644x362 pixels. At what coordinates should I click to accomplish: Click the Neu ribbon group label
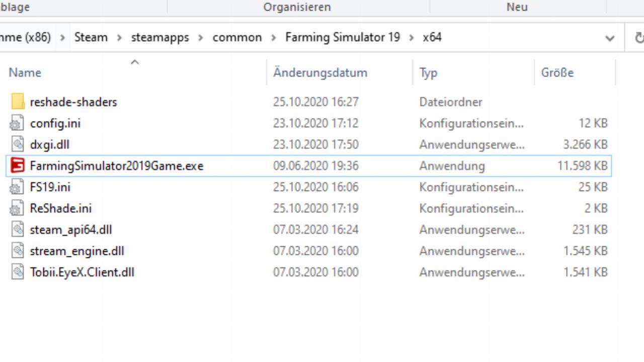pos(517,7)
